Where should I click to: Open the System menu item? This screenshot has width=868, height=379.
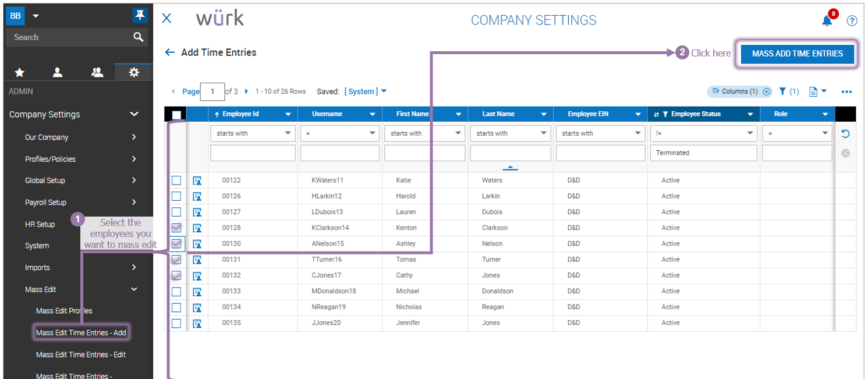(x=37, y=246)
